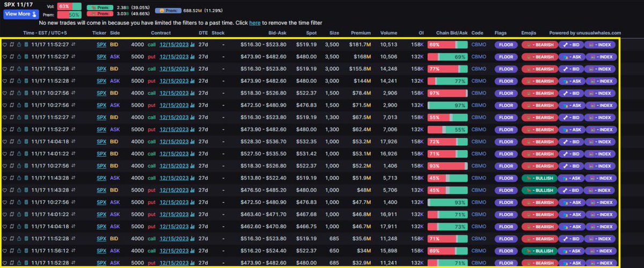
Task: Click the BULLISH emoji tag on the $51.9M row
Action: coord(538,178)
